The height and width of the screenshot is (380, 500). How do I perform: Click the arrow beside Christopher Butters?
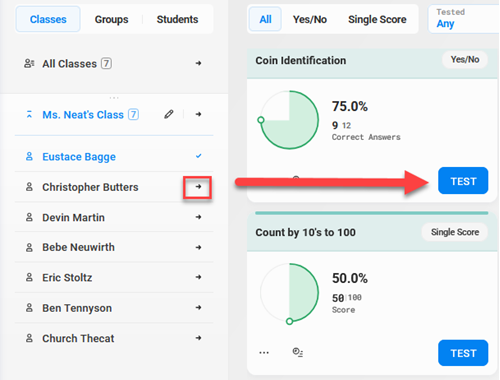tap(198, 187)
